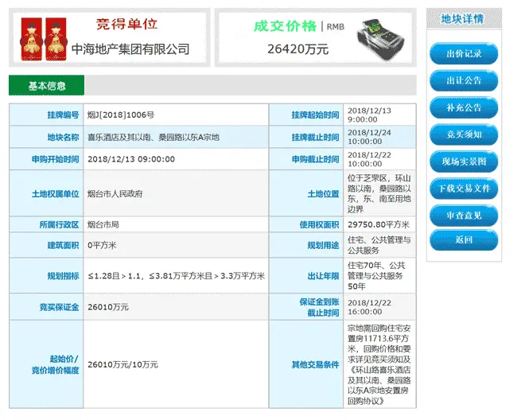The height and width of the screenshot is (420, 517).
Task: Click the 申购开始时间 label cell
Action: click(x=46, y=159)
